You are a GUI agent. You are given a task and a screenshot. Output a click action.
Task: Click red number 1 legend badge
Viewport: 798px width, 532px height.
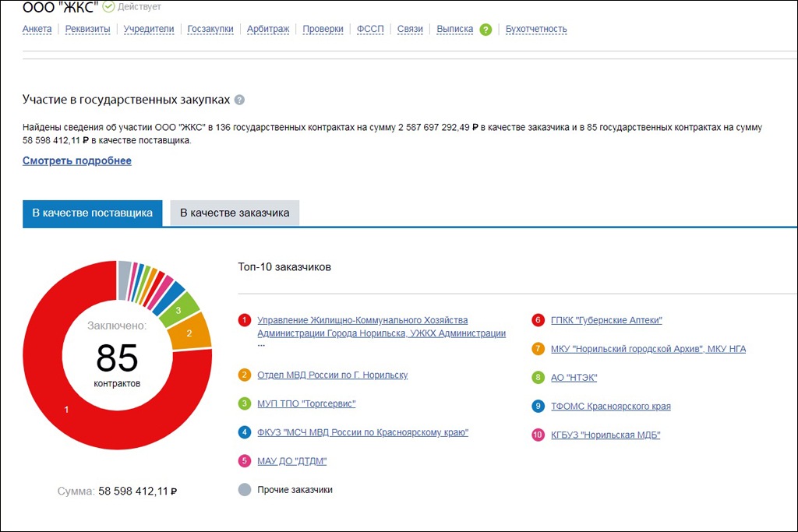[x=245, y=320]
